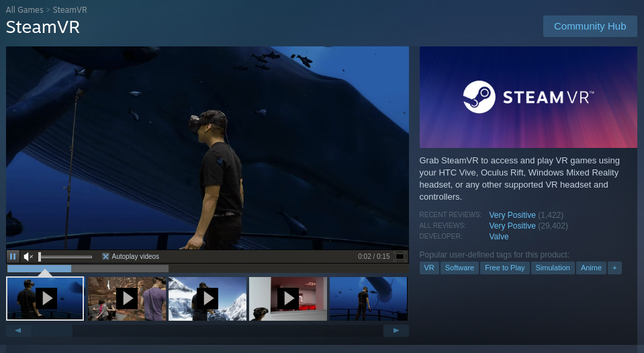Open the Community Hub
Screen dimensions: 644x353
coord(590,26)
